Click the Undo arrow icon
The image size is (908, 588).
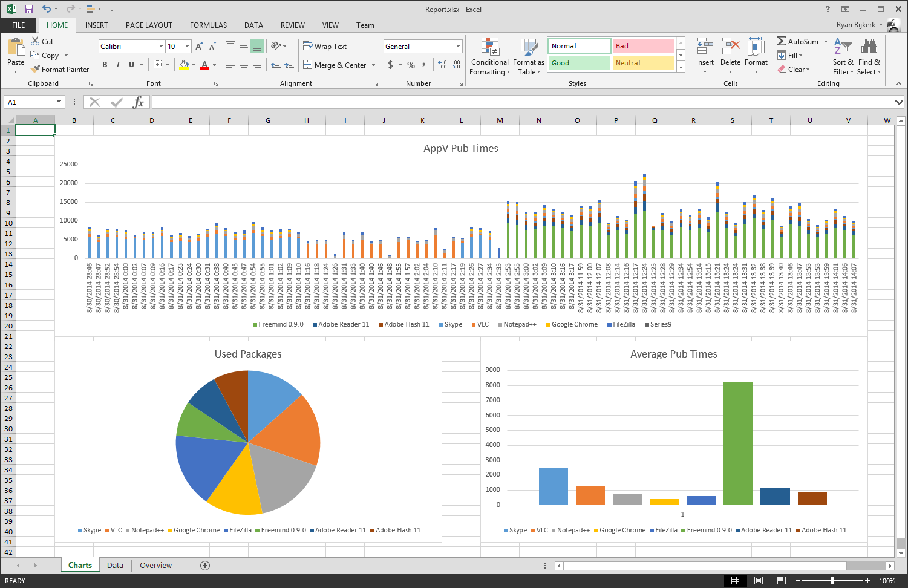47,9
